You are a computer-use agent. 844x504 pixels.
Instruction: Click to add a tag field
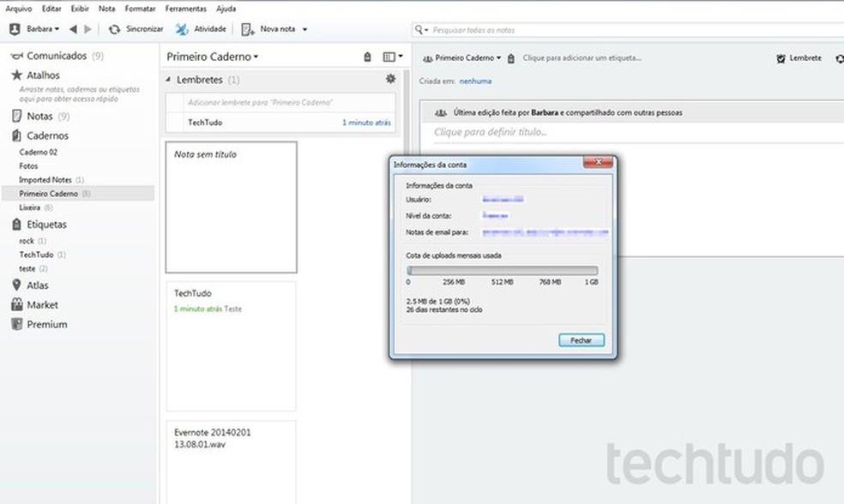[x=582, y=57]
